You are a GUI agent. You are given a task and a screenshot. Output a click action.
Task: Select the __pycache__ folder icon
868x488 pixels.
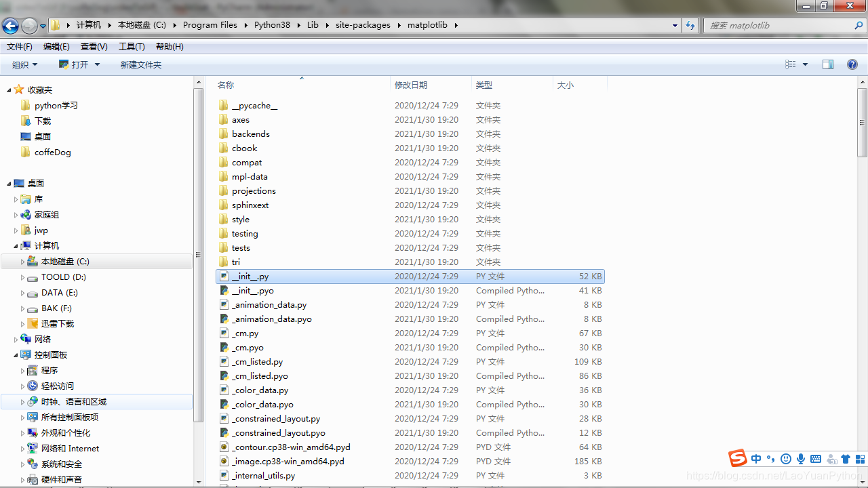[224, 106]
